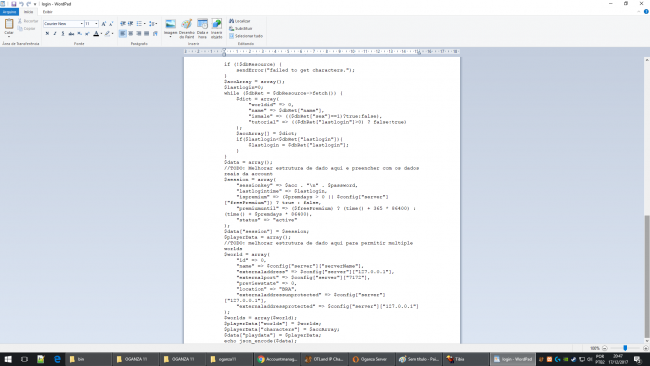
Task: Expand the highlight color dropdown arrow
Action: point(113,34)
